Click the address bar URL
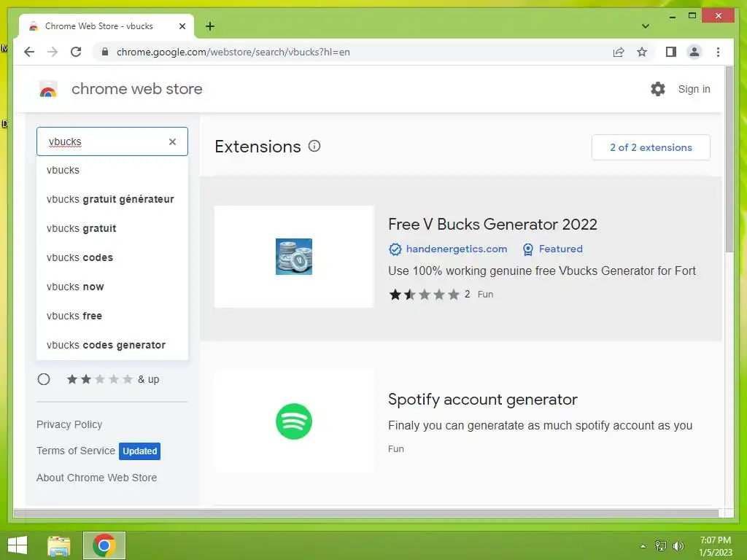 pos(233,52)
